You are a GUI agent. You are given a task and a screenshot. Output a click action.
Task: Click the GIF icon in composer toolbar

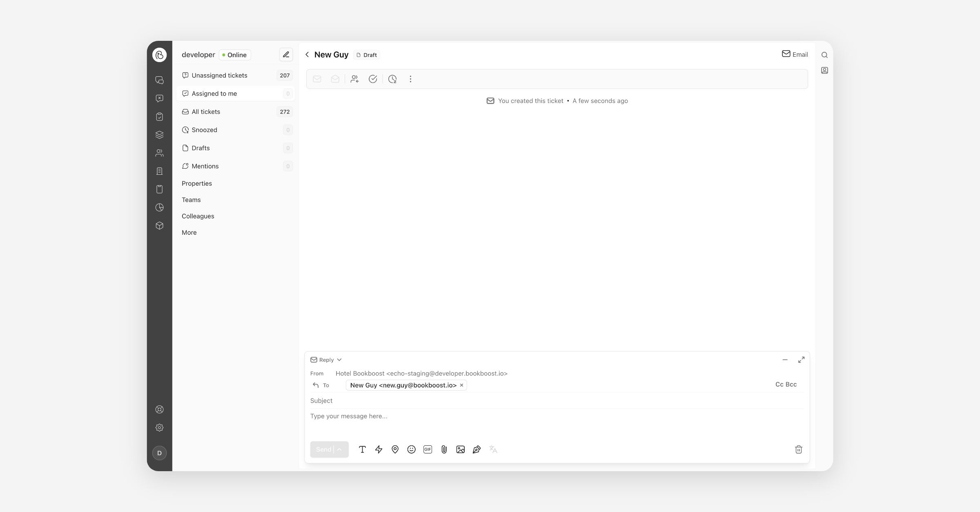click(428, 450)
